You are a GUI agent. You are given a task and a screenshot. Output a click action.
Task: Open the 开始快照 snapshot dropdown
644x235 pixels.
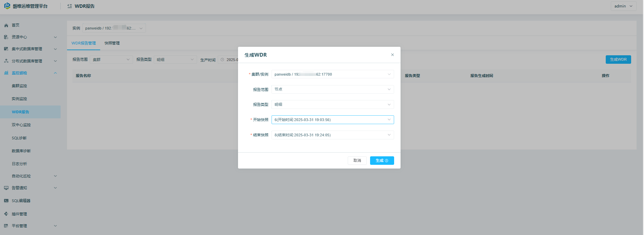pyautogui.click(x=332, y=120)
